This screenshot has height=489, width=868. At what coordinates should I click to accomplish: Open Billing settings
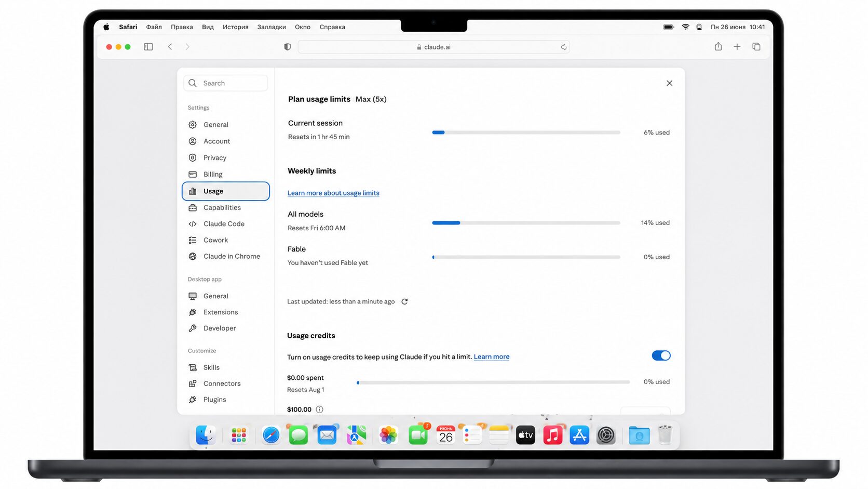point(226,175)
